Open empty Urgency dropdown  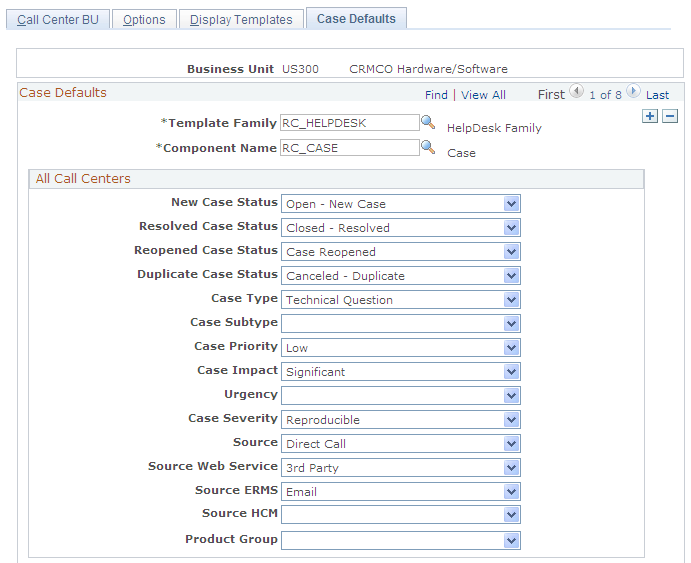[401, 396]
